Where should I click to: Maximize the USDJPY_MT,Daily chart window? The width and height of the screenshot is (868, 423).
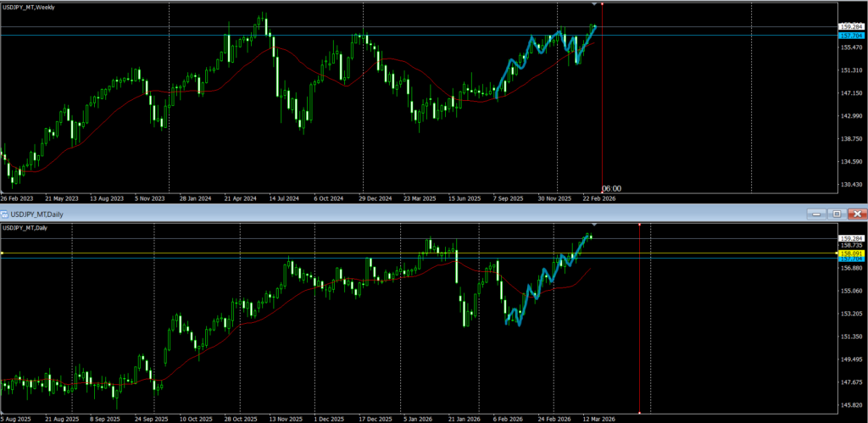click(x=836, y=214)
